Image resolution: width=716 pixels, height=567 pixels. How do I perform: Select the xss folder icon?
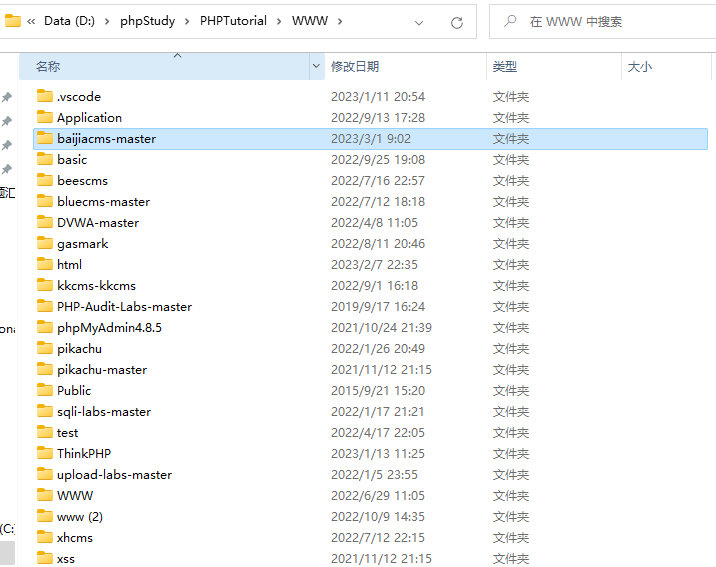[45, 558]
